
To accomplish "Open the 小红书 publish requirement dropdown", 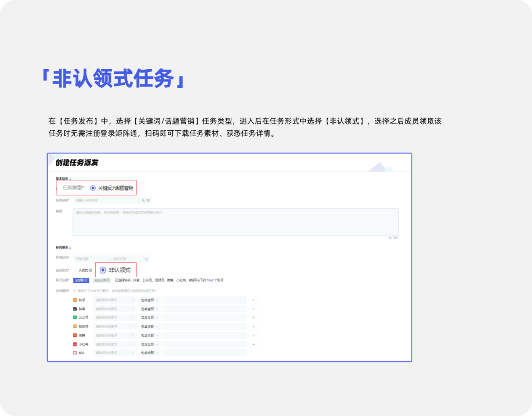I will [115, 345].
